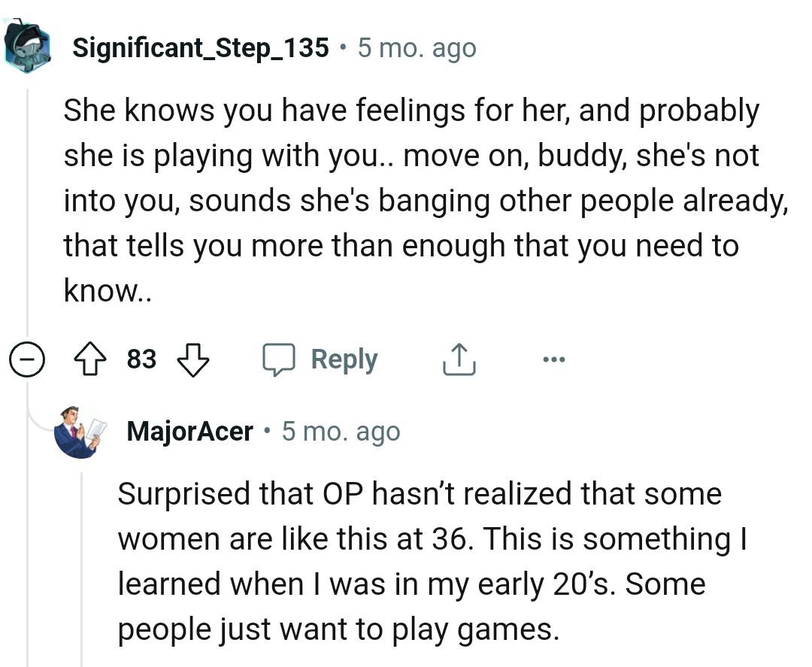Click the Reply speech bubble icon
812x667 pixels.
click(x=280, y=359)
